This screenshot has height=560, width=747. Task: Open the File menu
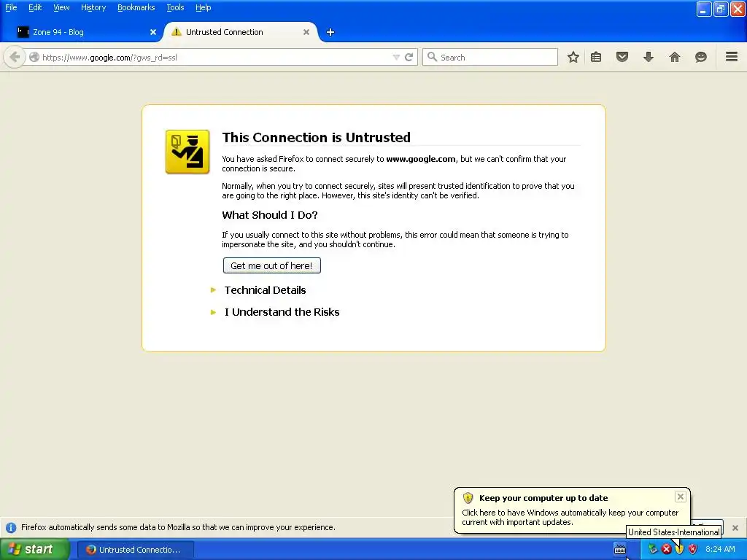[x=11, y=7]
